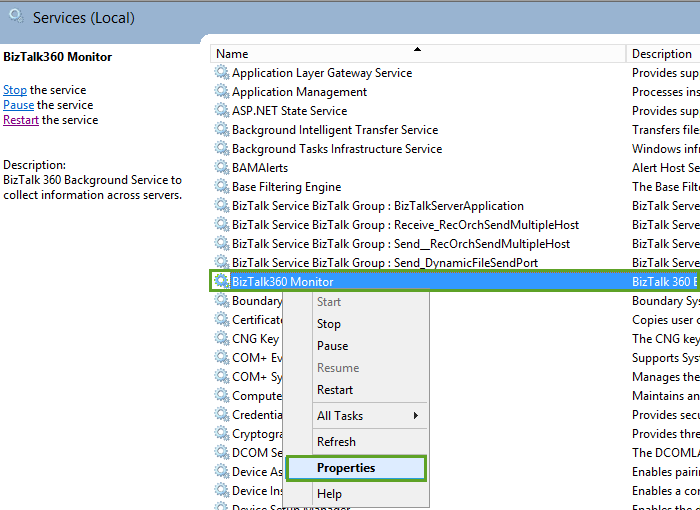Click gear icon beside Application Layer Gateway Service
Screen dimensions: 700x510
tap(222, 73)
